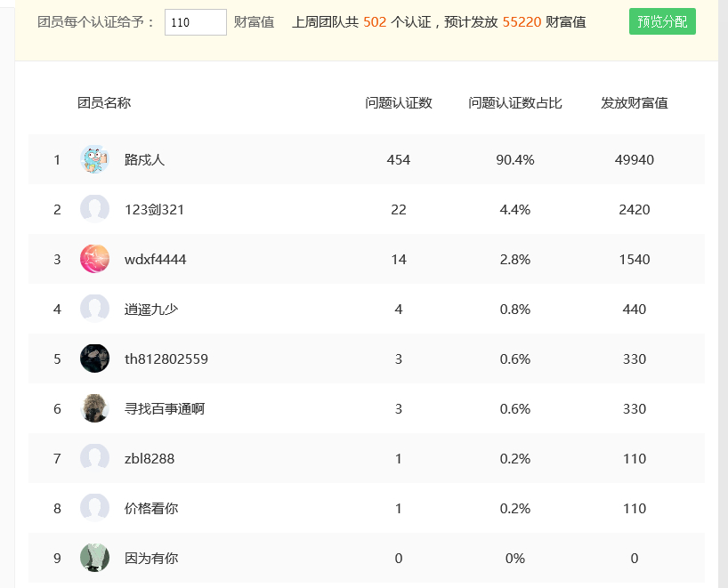Click the 发放财富值 column header
Image resolution: width=728 pixels, height=588 pixels.
coord(635,102)
